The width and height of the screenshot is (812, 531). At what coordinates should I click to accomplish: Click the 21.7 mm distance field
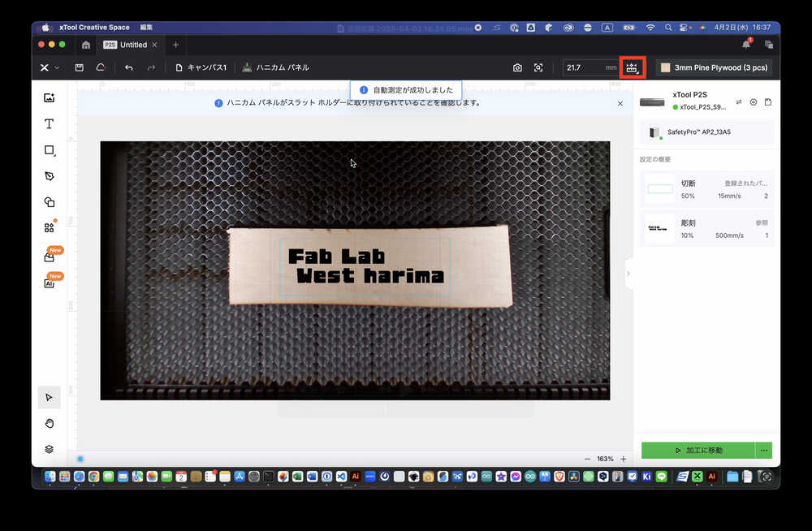590,67
